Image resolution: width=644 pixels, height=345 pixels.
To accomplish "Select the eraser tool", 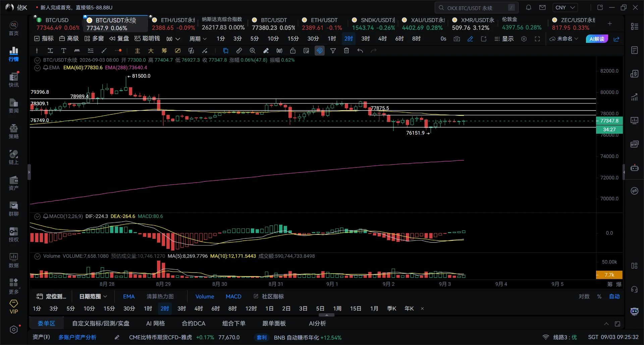I will click(x=266, y=51).
